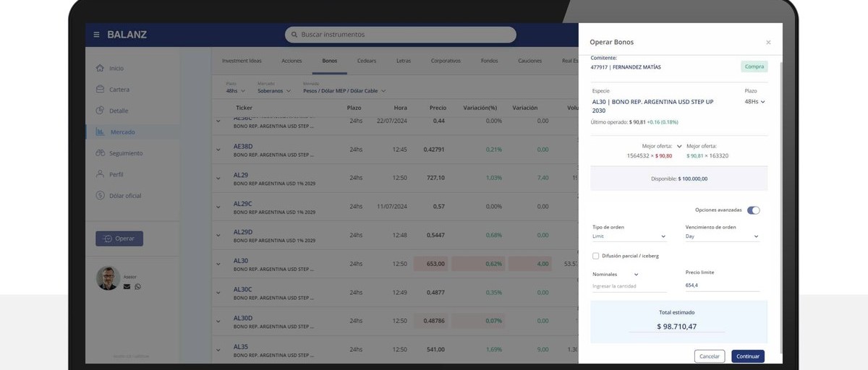Open Inicio via the home icon
The image size is (868, 370).
pos(100,68)
